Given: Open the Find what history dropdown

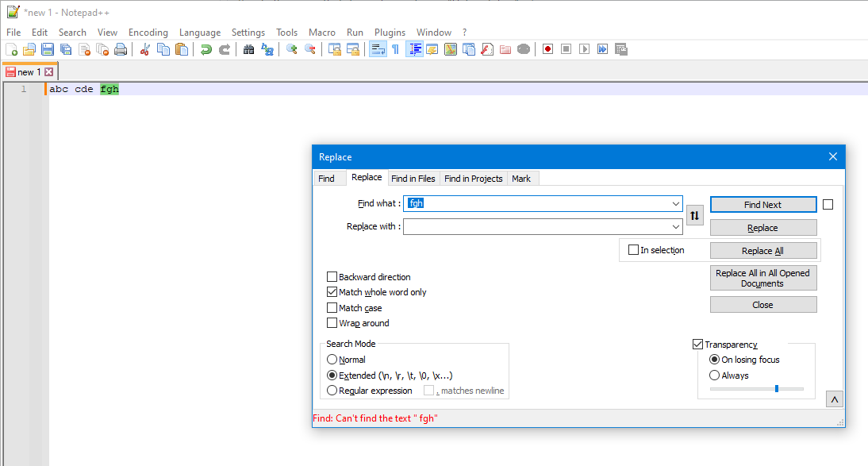Looking at the screenshot, I should (676, 203).
